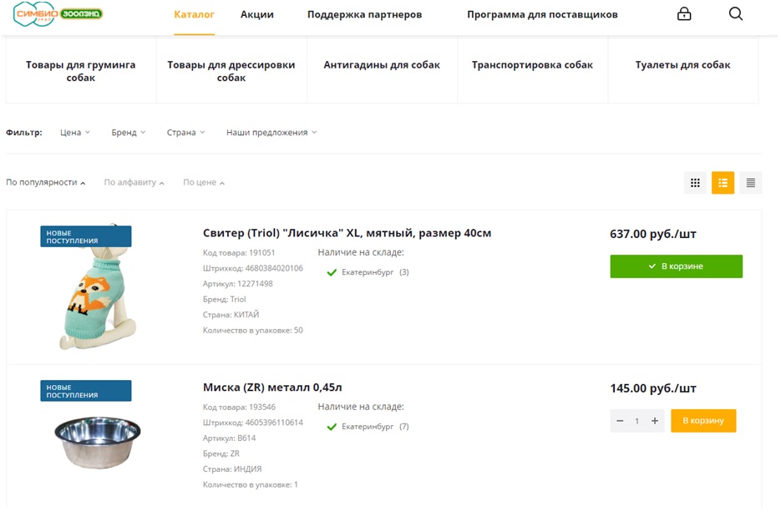This screenshot has width=781, height=532.
Task: Switch to compact table view
Action: (751, 183)
